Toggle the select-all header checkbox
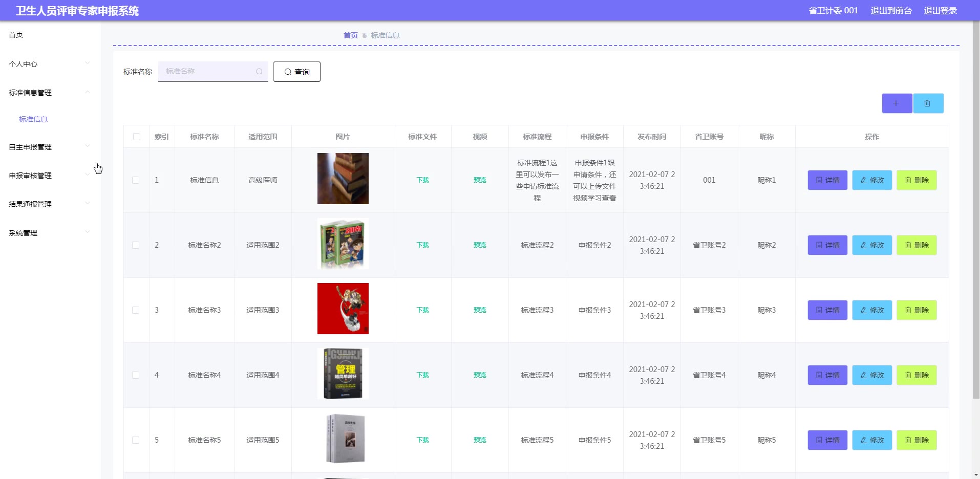Image resolution: width=980 pixels, height=479 pixels. (137, 137)
